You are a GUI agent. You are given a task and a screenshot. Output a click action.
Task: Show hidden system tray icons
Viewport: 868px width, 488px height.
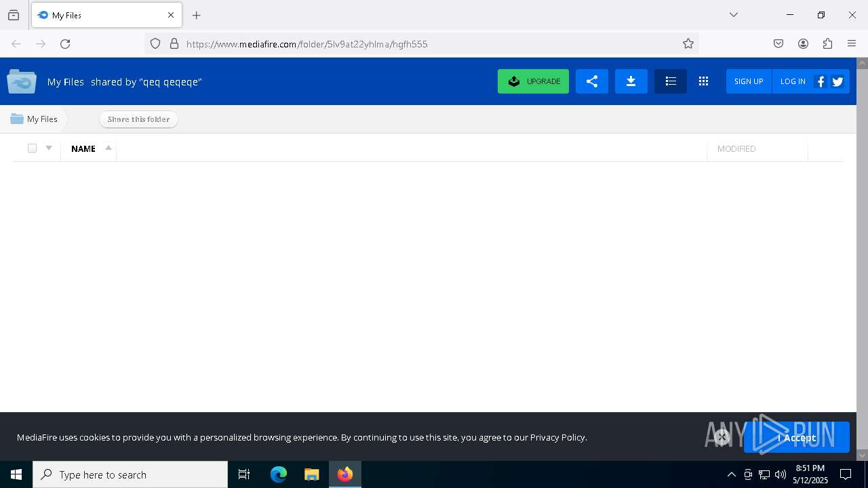[731, 474]
